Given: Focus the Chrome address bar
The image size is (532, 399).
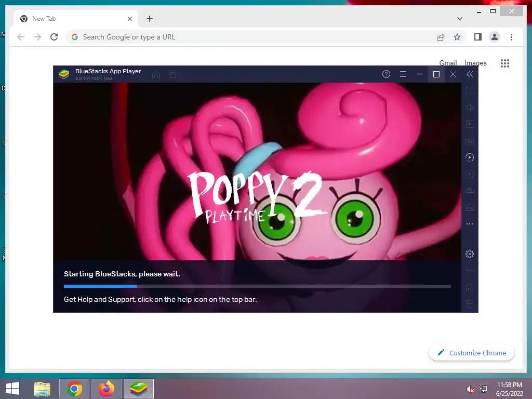Looking at the screenshot, I should coord(251,37).
